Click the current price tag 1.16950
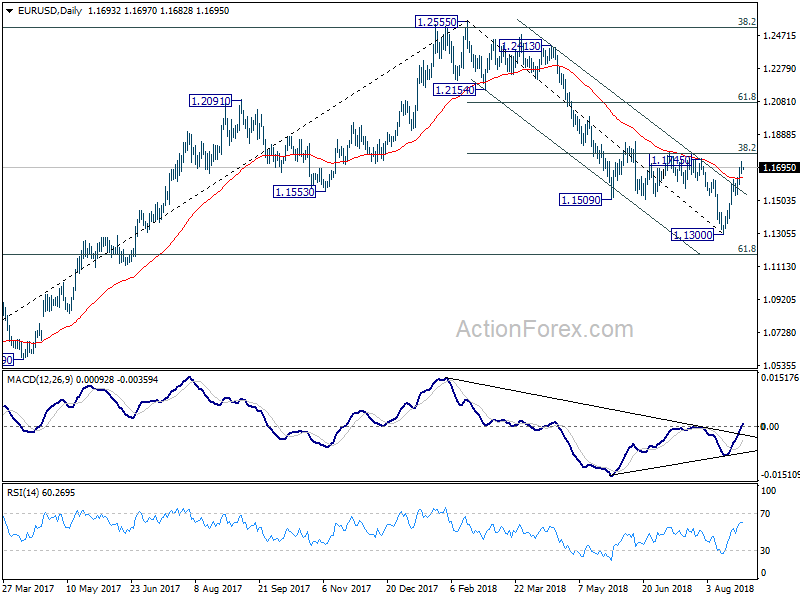800x600 pixels. tap(779, 168)
